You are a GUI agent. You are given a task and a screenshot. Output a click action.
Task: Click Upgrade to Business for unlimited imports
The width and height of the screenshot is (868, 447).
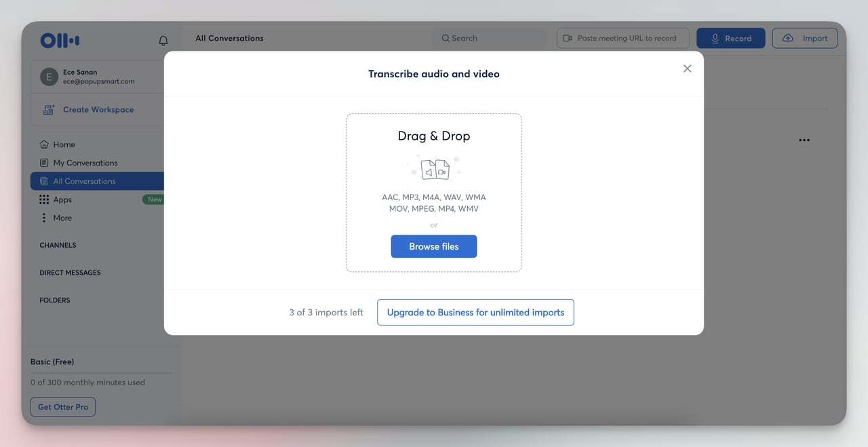click(475, 313)
